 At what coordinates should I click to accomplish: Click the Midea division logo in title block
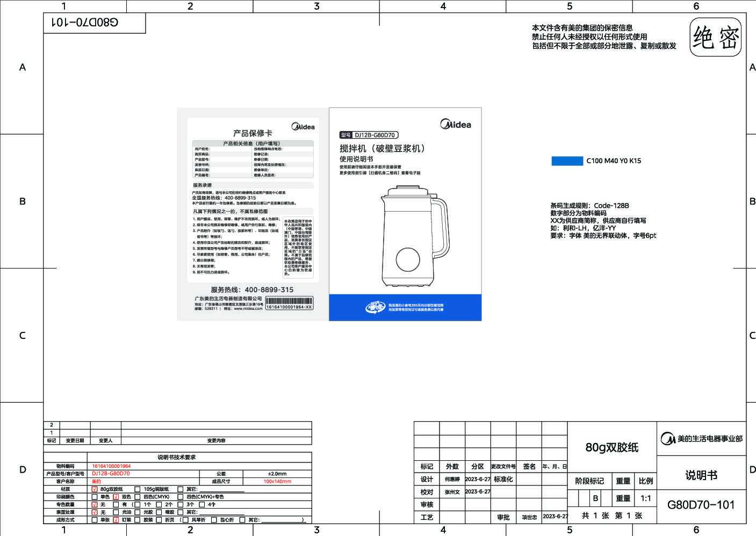pos(668,439)
